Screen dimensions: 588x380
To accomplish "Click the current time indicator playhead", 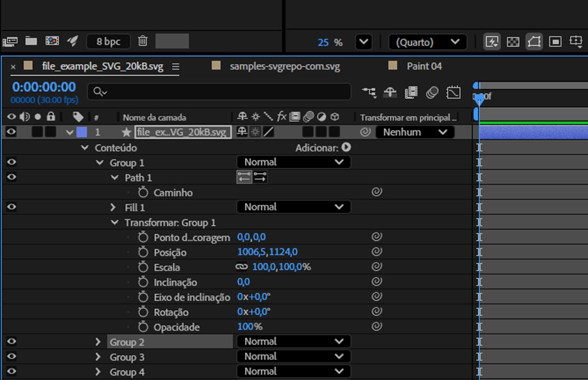I will pyautogui.click(x=480, y=100).
